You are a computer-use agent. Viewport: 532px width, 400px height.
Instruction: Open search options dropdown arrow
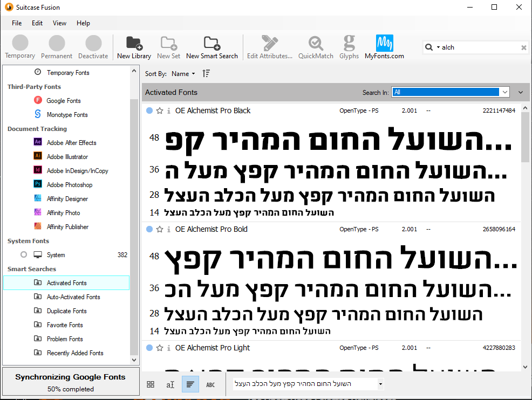coord(438,47)
